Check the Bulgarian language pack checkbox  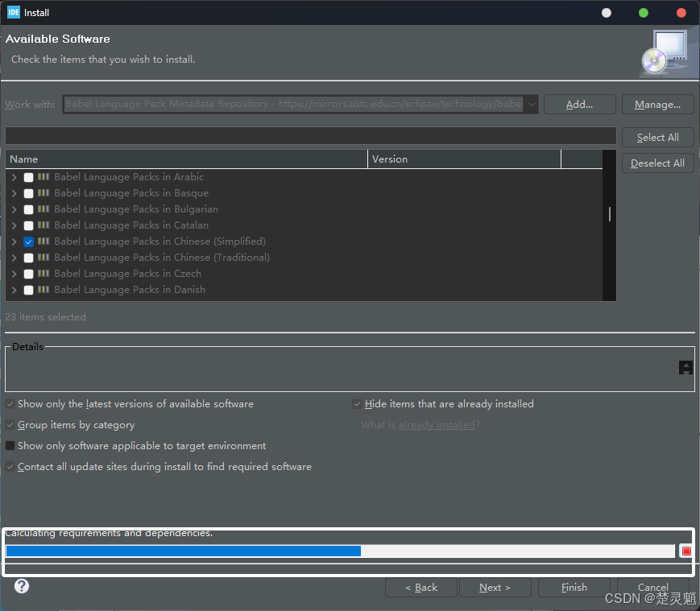pyautogui.click(x=28, y=209)
